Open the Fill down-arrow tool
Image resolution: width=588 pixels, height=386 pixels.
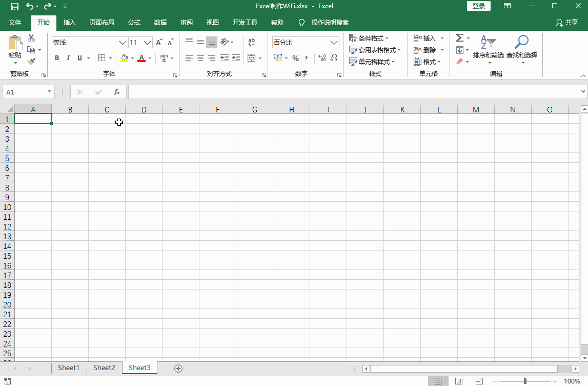point(460,50)
